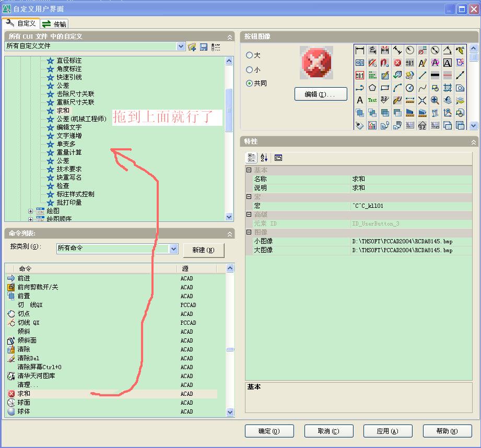
Task: Select the linear dimension icon in image grid
Action: (360, 50)
